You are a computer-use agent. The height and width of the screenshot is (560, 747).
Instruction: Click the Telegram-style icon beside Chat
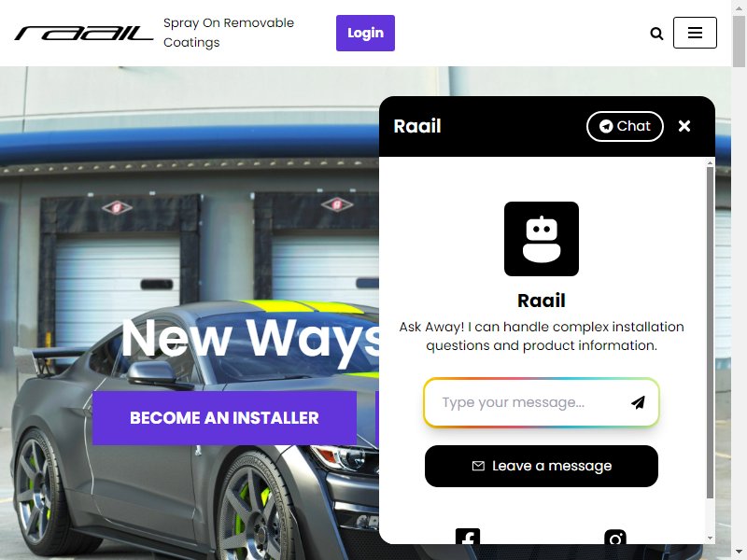(x=605, y=126)
